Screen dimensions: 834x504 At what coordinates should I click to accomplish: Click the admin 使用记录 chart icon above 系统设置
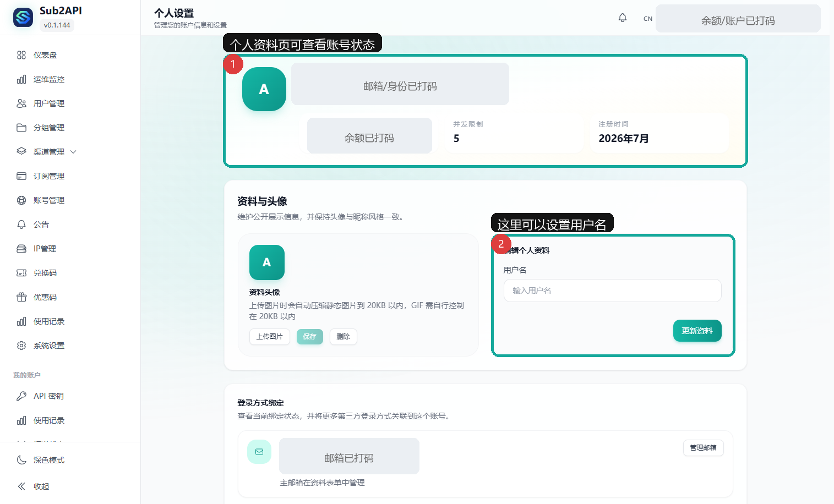tap(21, 321)
